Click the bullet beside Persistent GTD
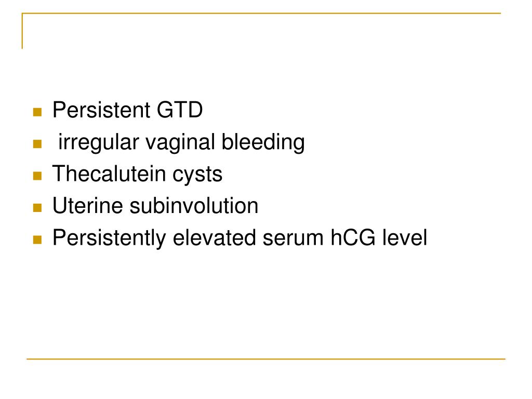Viewport: 532px width, 399px height. (37, 112)
